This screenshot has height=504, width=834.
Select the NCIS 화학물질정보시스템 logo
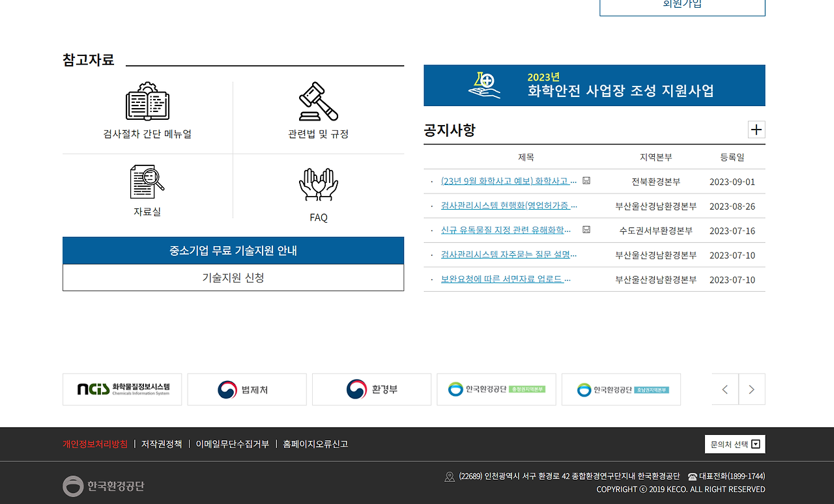click(x=122, y=389)
